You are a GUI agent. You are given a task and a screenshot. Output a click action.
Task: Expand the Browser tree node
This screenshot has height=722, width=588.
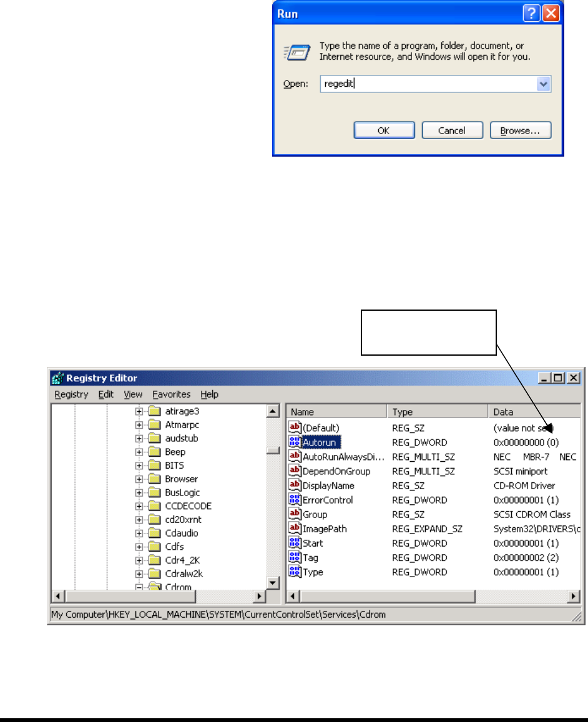[x=139, y=479]
